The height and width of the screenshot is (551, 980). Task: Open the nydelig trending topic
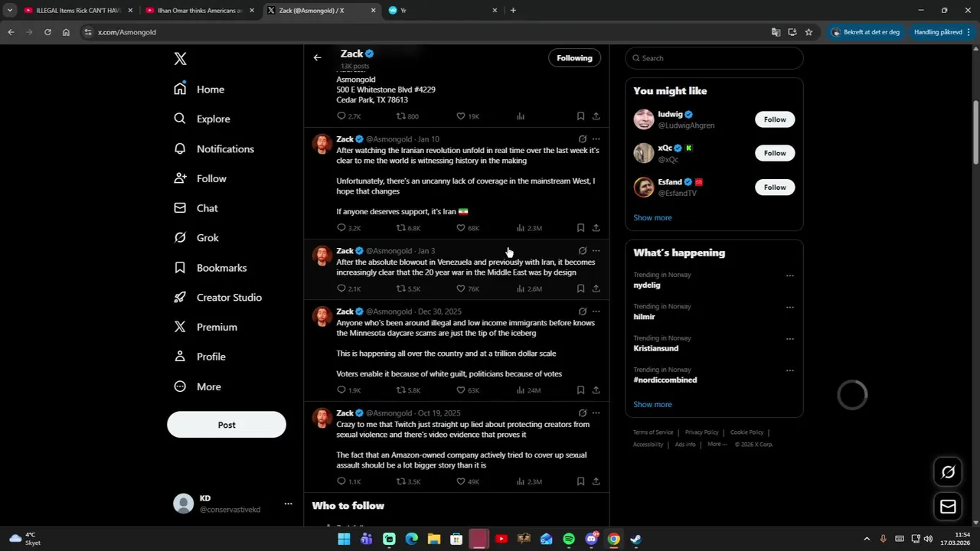pyautogui.click(x=647, y=285)
